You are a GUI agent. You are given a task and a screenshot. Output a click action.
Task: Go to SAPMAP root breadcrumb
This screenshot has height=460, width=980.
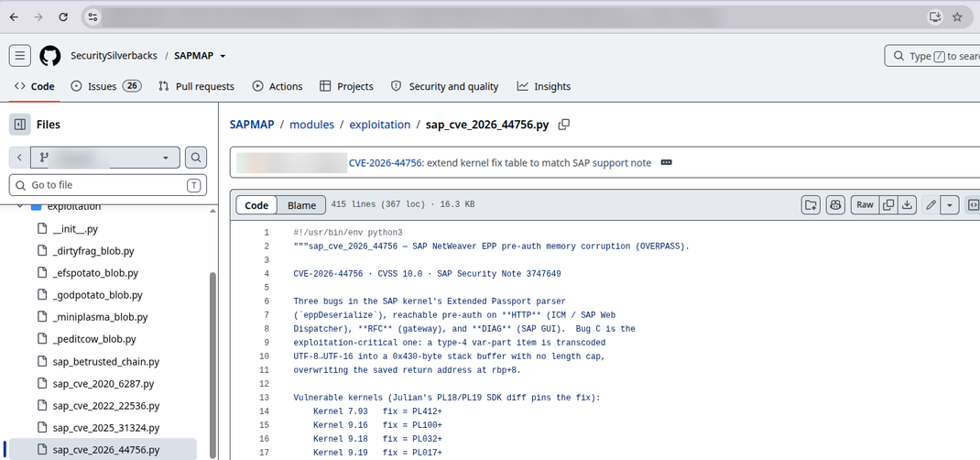click(252, 125)
